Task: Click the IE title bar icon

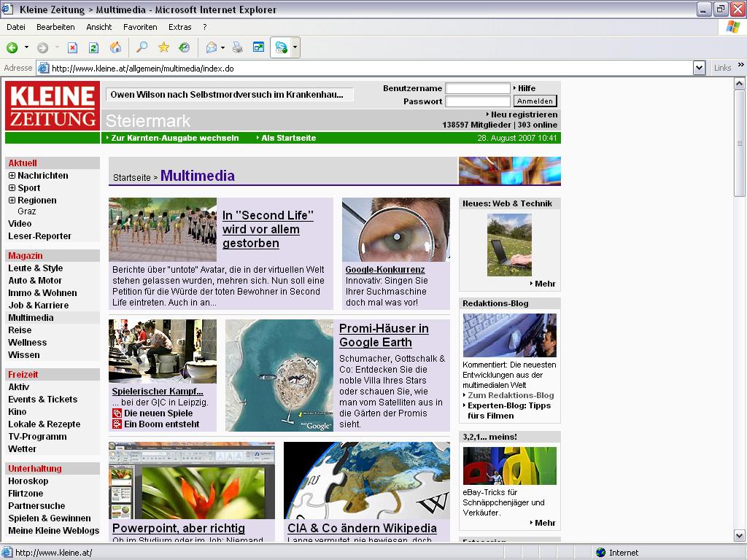Action: tap(7, 9)
